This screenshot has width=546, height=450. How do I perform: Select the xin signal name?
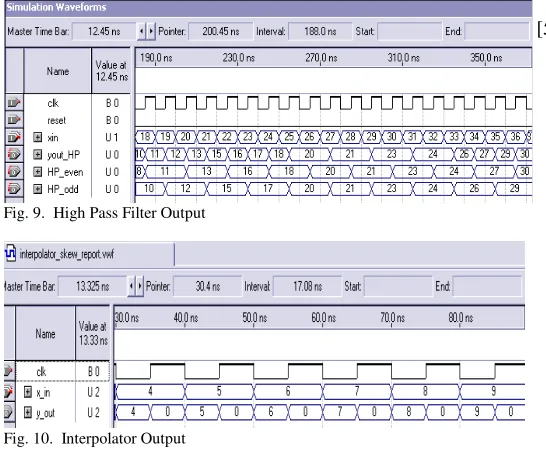[53, 138]
